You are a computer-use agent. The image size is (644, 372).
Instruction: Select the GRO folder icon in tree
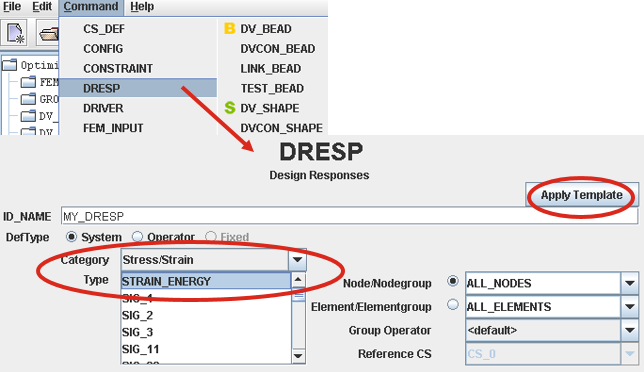[28, 99]
